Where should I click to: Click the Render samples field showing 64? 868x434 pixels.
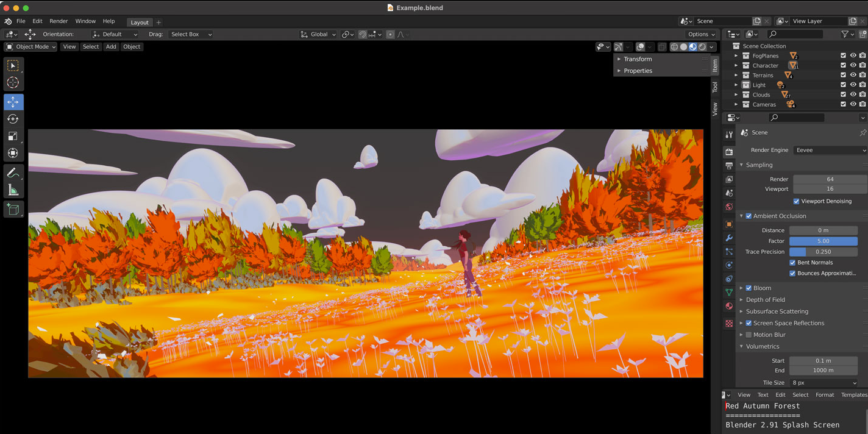[x=830, y=179]
